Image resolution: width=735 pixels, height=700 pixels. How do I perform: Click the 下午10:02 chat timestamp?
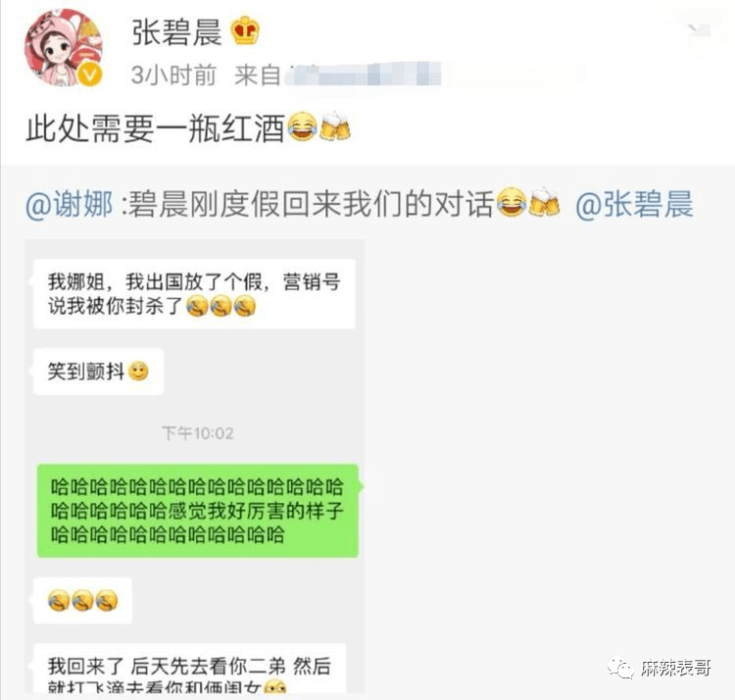[197, 433]
